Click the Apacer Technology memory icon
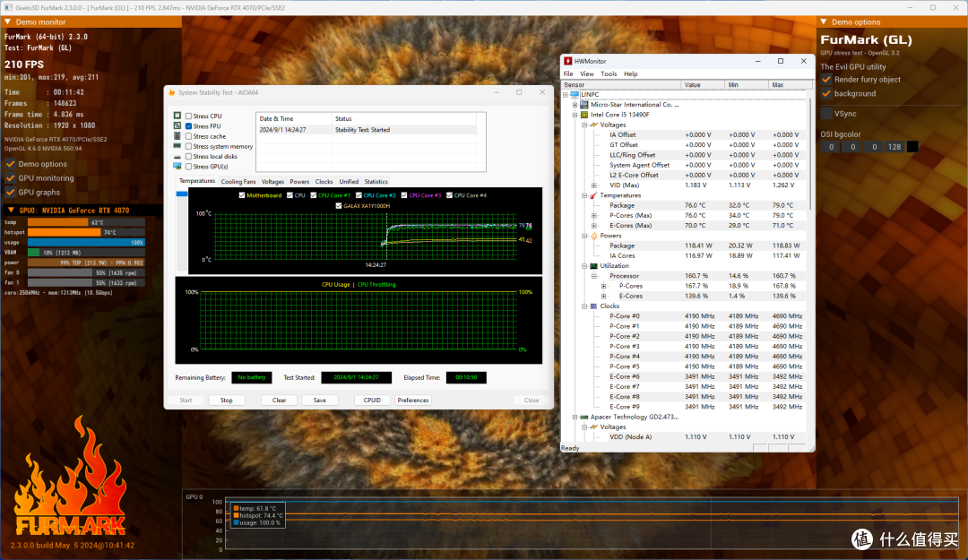 pyautogui.click(x=584, y=417)
